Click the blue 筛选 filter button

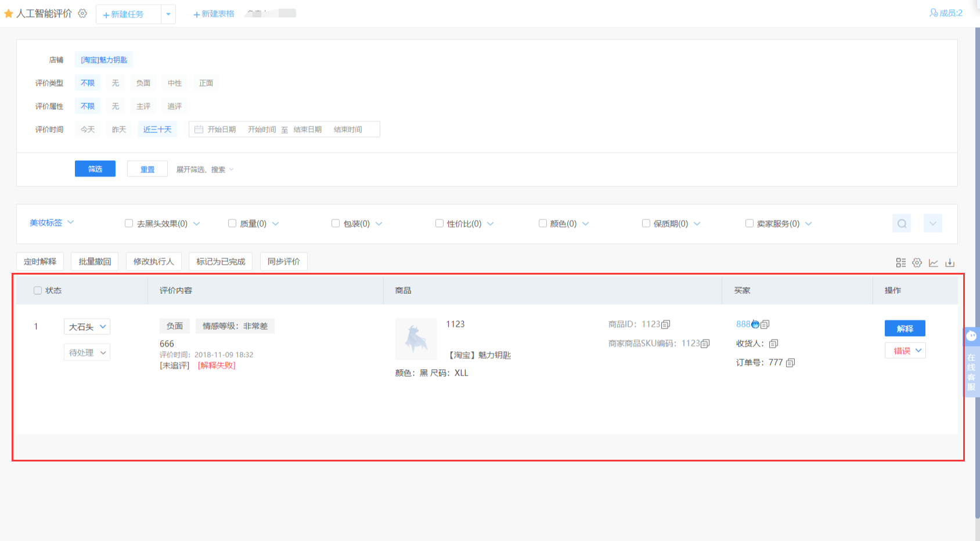tap(95, 169)
